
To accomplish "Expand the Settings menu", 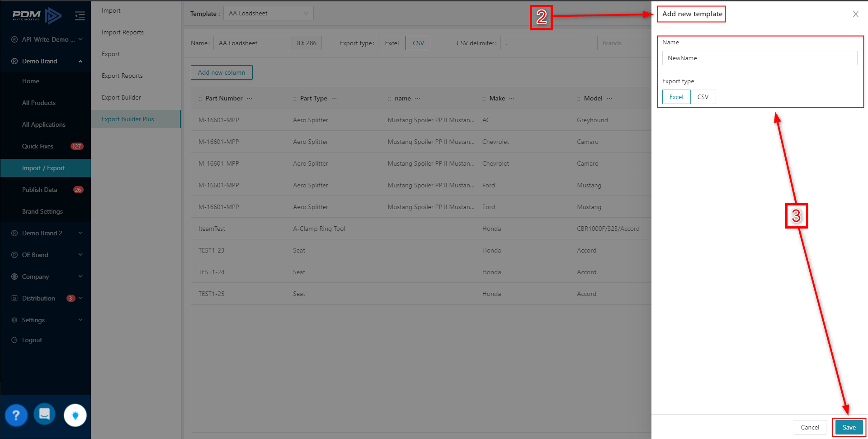I will point(46,320).
